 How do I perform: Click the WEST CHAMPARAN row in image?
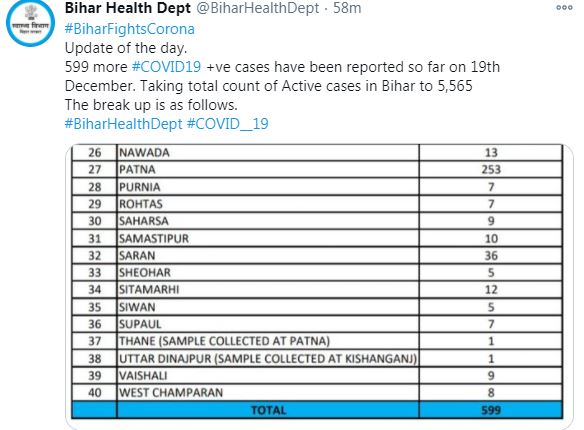[317, 393]
